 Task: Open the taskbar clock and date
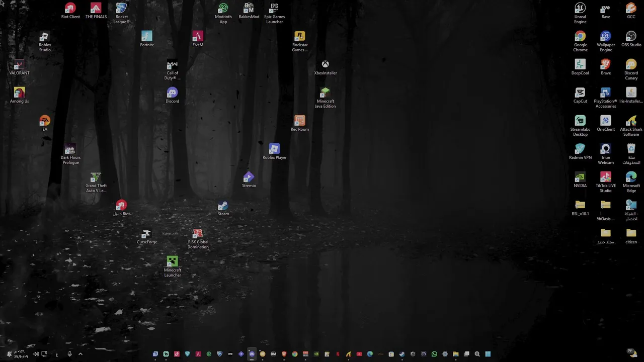[x=21, y=354]
